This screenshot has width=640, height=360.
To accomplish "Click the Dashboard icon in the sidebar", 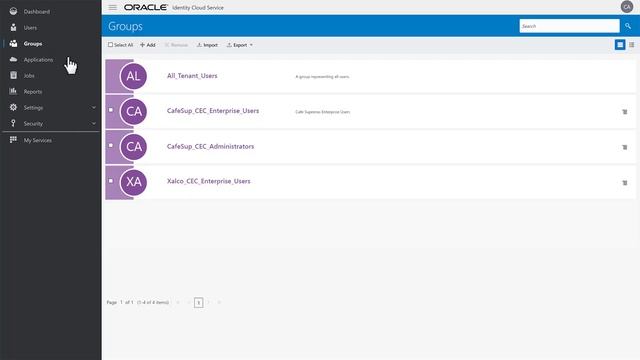I will tap(13, 11).
